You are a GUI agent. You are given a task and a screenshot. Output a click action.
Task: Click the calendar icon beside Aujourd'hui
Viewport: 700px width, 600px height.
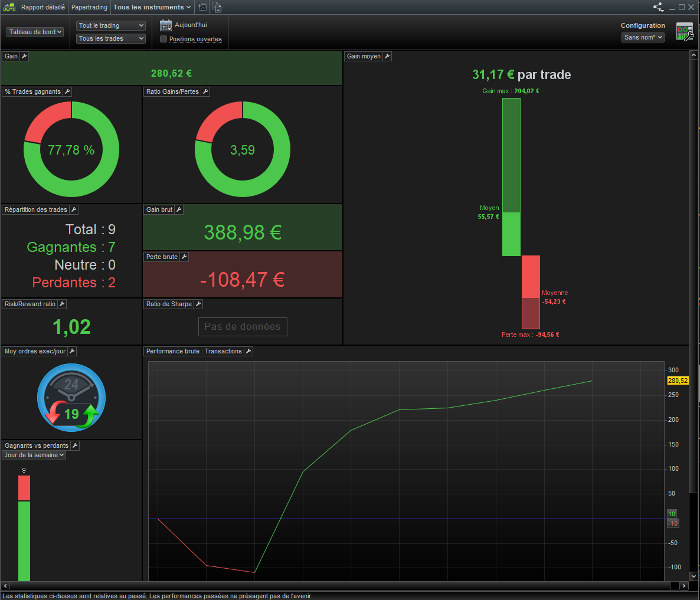coord(166,25)
